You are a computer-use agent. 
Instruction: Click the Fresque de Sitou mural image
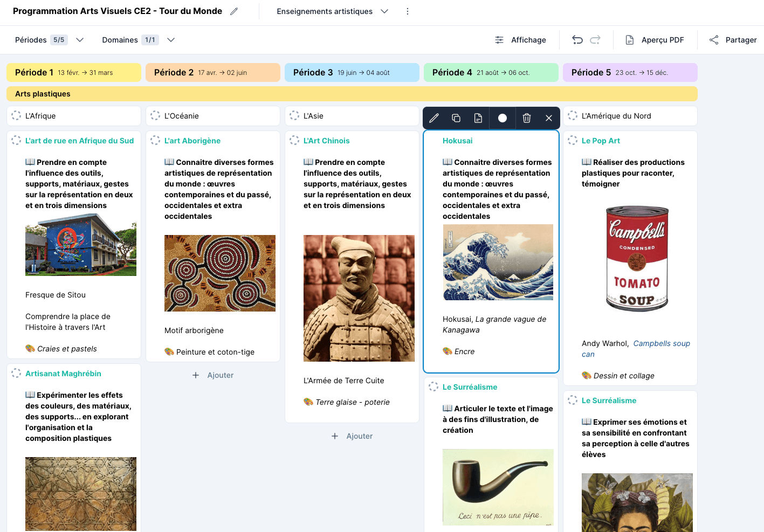click(x=81, y=245)
